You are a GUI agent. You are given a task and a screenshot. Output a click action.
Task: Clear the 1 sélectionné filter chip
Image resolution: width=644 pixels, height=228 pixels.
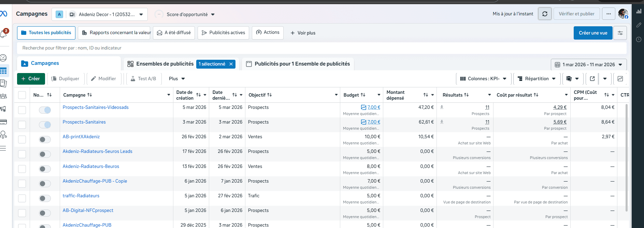(231, 64)
